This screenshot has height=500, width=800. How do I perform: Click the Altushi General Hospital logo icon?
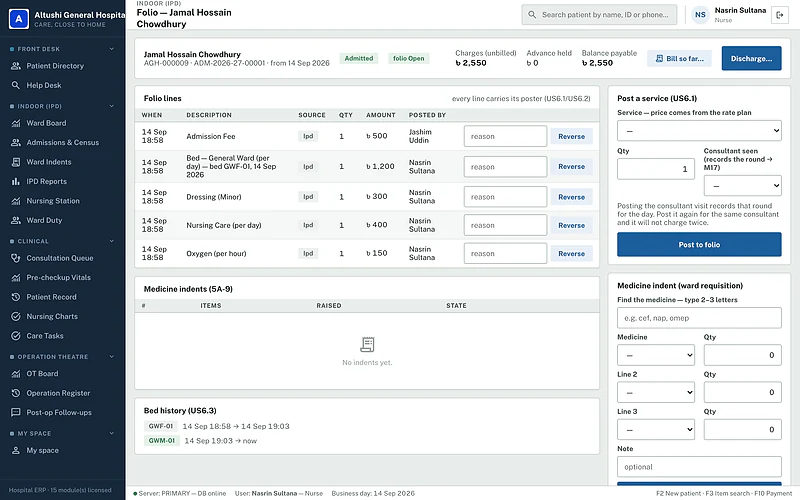pos(19,19)
